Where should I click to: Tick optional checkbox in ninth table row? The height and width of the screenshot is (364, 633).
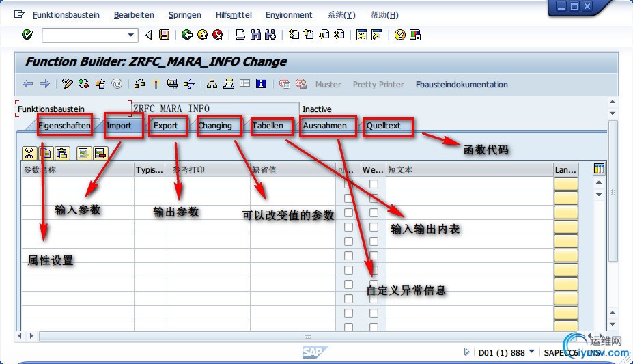(348, 298)
